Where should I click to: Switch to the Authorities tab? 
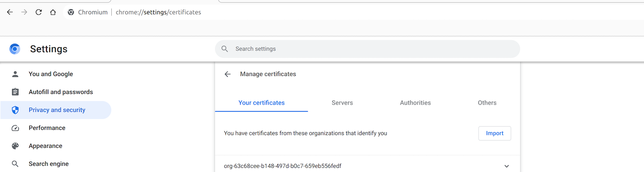tap(415, 103)
